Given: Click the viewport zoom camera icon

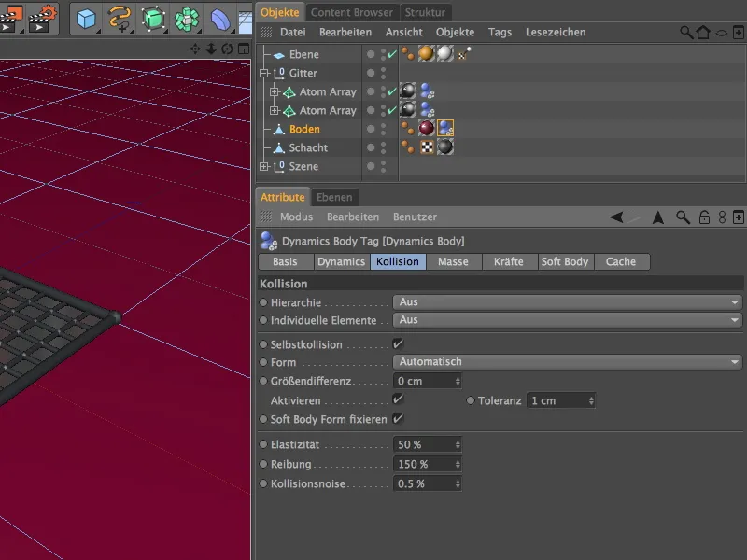Looking at the screenshot, I should point(211,49).
